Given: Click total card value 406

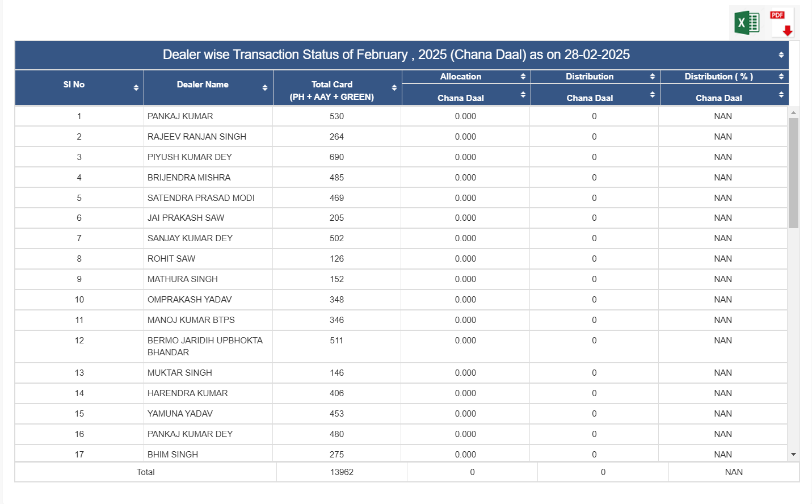Looking at the screenshot, I should click(x=336, y=393).
